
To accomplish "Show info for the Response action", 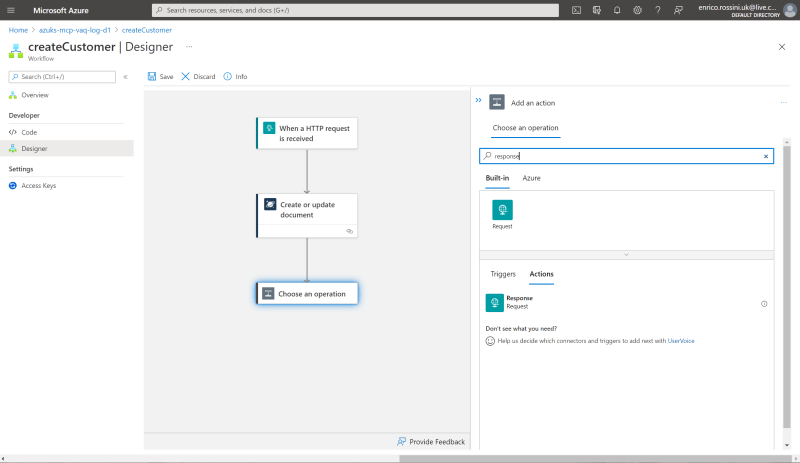I will [x=764, y=304].
